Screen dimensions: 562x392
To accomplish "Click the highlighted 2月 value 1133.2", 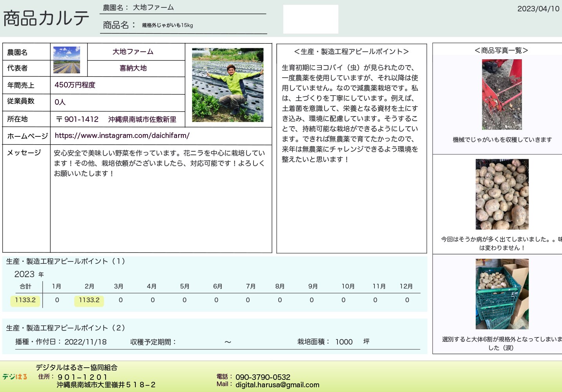I will pyautogui.click(x=89, y=300).
